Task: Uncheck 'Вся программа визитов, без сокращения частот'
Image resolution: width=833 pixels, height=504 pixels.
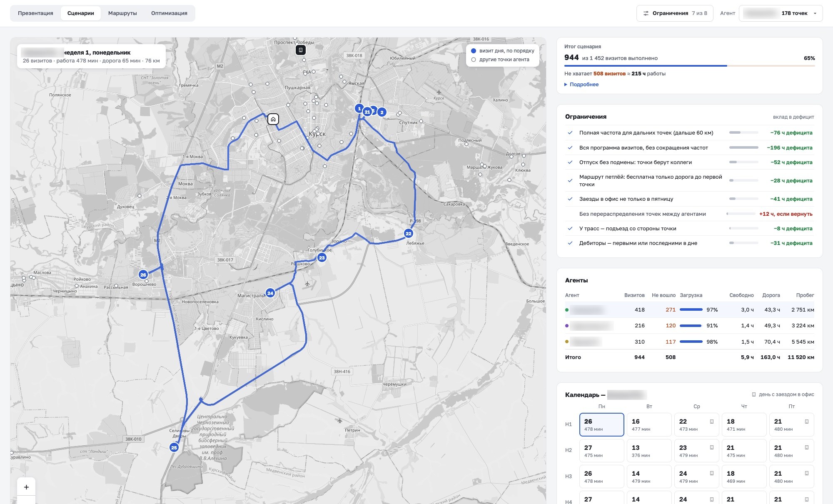Action: (x=570, y=147)
